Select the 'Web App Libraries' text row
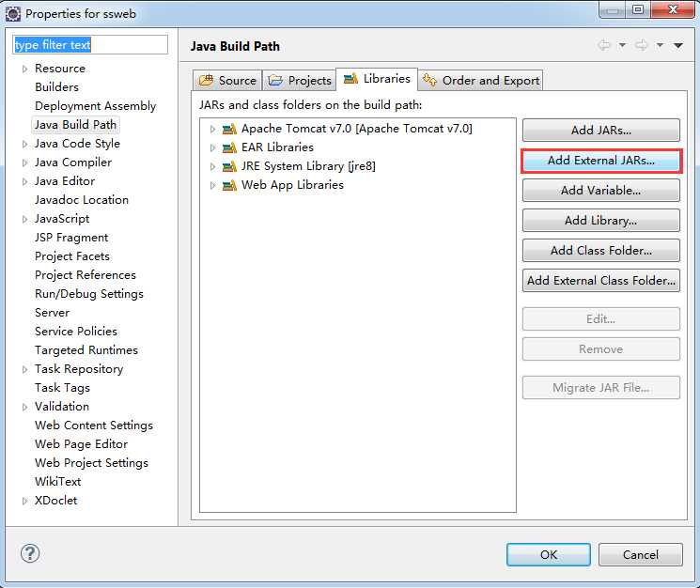This screenshot has height=588, width=700. (292, 185)
